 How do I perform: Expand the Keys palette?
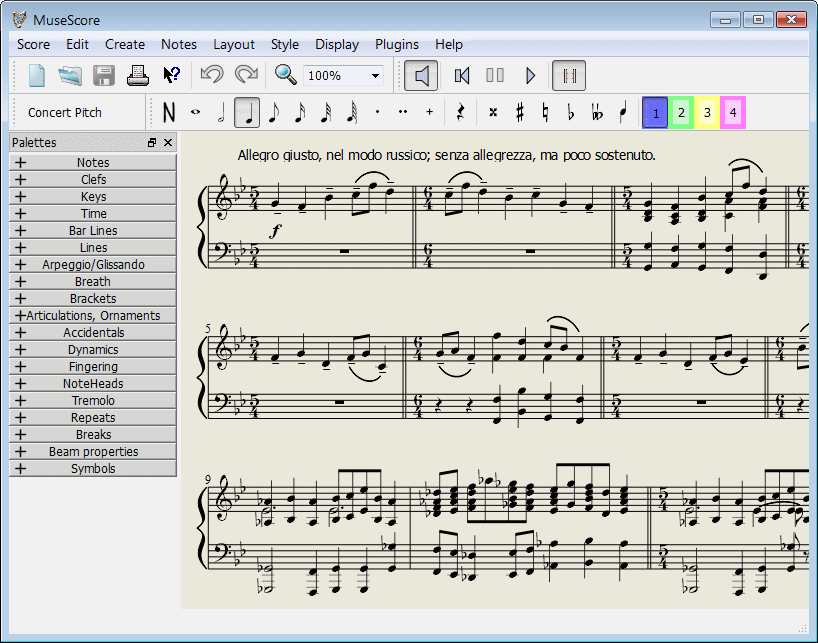tap(93, 197)
